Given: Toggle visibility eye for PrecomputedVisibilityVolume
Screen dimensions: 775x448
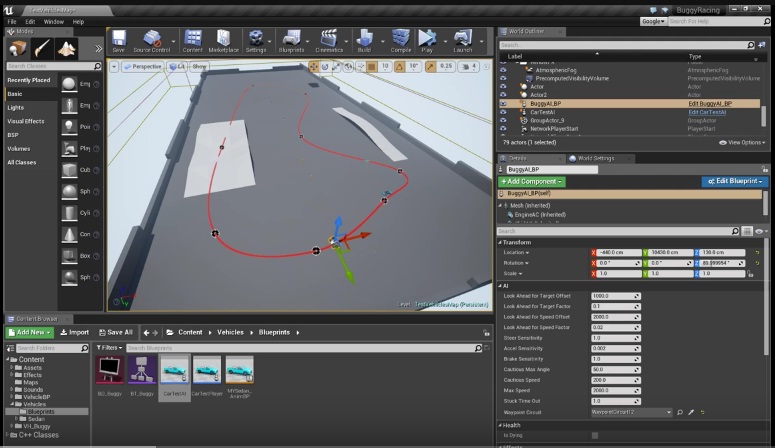Looking at the screenshot, I should pyautogui.click(x=503, y=78).
